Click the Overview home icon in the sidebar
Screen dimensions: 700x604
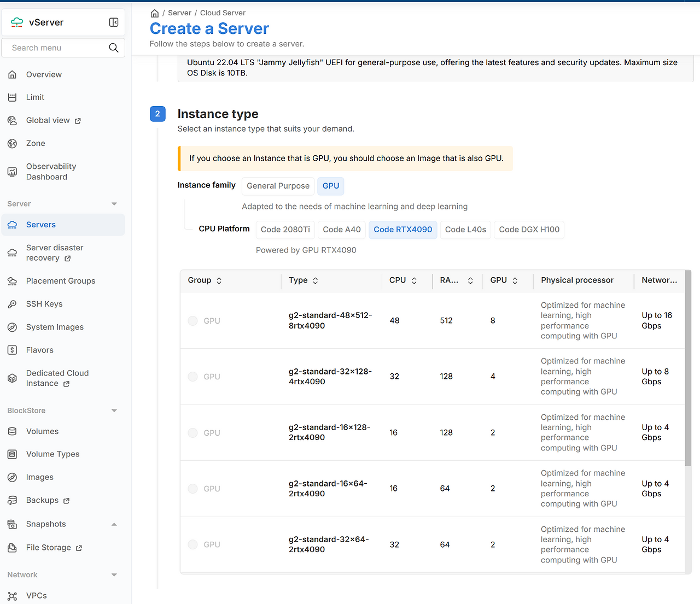point(12,74)
